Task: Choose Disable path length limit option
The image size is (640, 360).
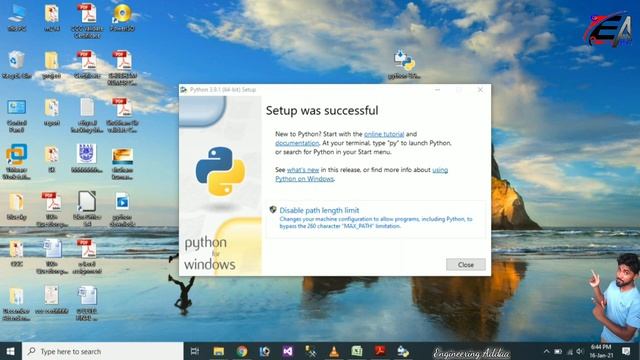Action: tap(376, 219)
